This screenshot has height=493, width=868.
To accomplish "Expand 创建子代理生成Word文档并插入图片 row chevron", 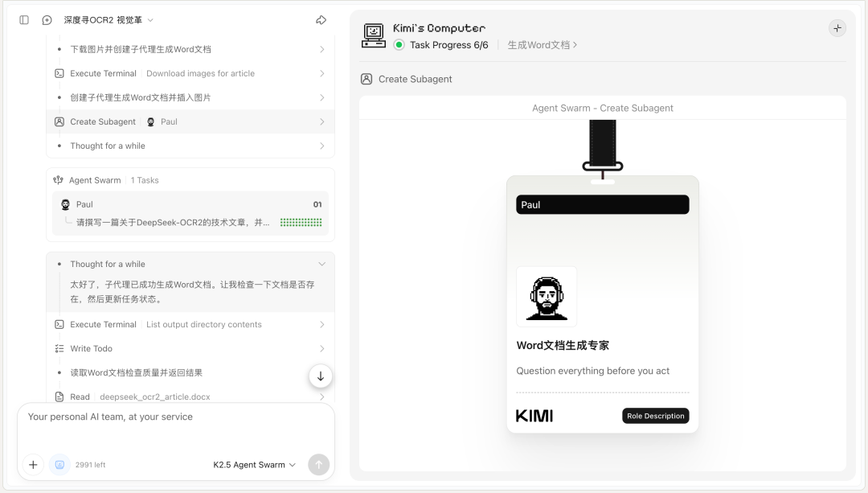I will click(x=322, y=97).
